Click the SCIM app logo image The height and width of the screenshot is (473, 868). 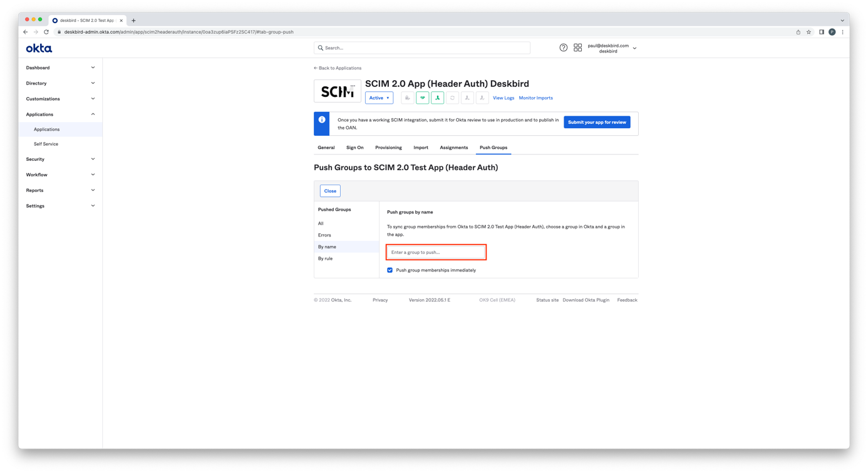click(x=337, y=91)
